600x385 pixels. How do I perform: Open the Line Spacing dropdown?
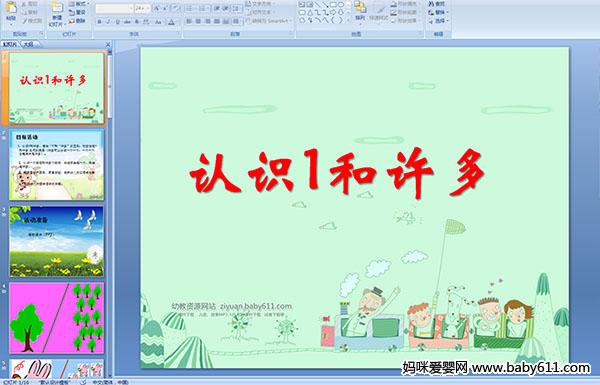[x=237, y=8]
